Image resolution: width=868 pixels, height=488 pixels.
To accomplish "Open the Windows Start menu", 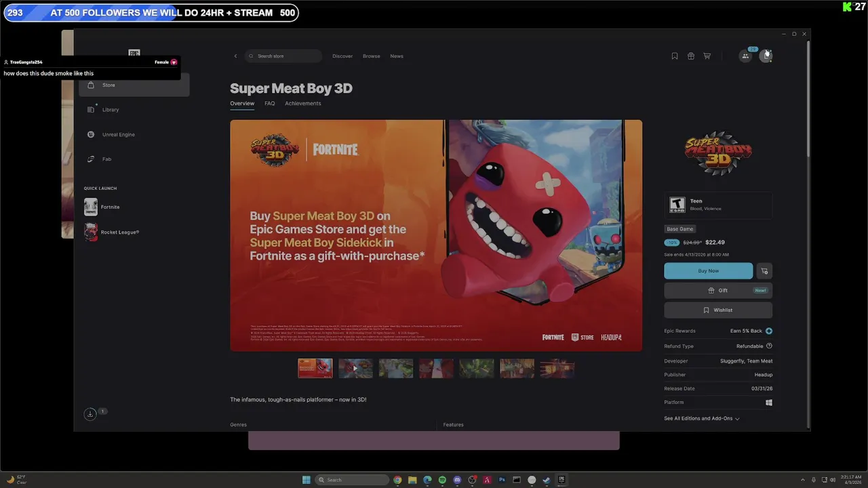I will point(307,480).
